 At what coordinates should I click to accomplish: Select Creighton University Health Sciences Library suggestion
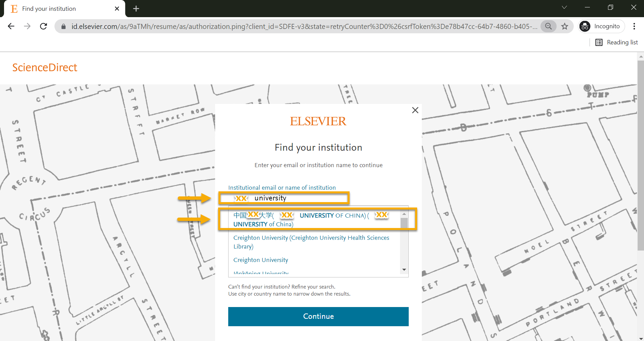315,242
